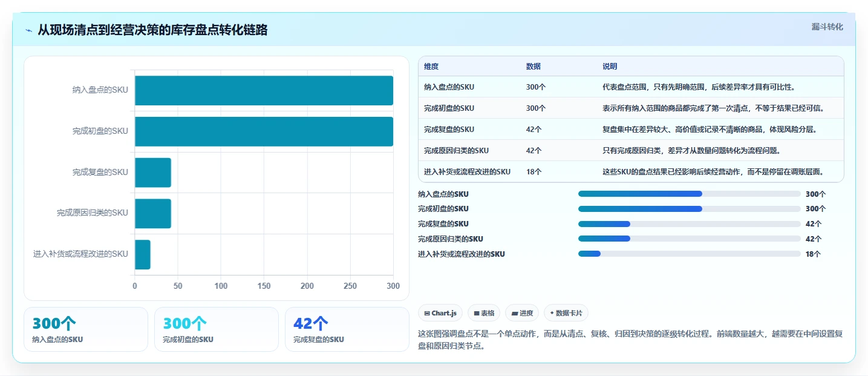Click the 完成原因归类的SKU bar in the chart

(x=153, y=213)
